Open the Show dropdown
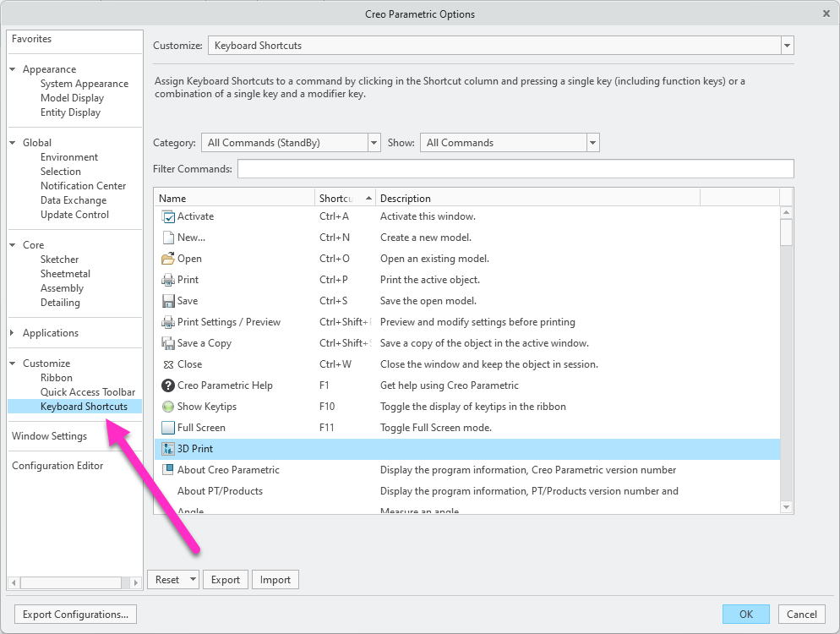 pos(592,142)
